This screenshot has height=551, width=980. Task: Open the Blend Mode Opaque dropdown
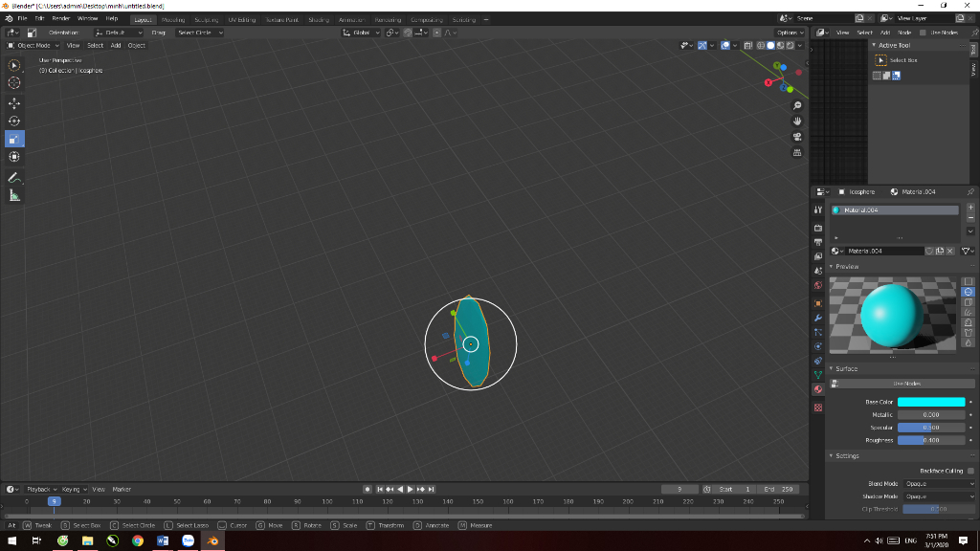(x=940, y=484)
